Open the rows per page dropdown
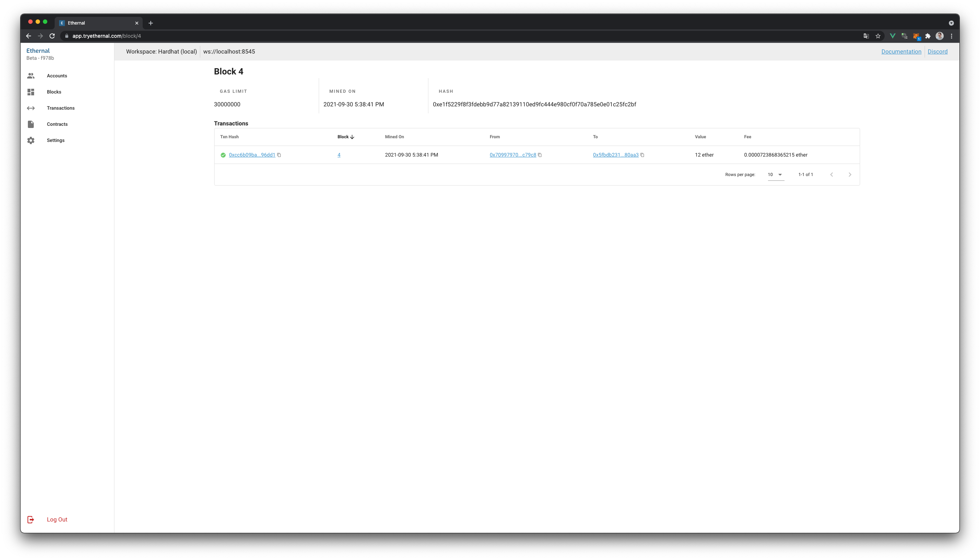The image size is (980, 560). click(775, 175)
